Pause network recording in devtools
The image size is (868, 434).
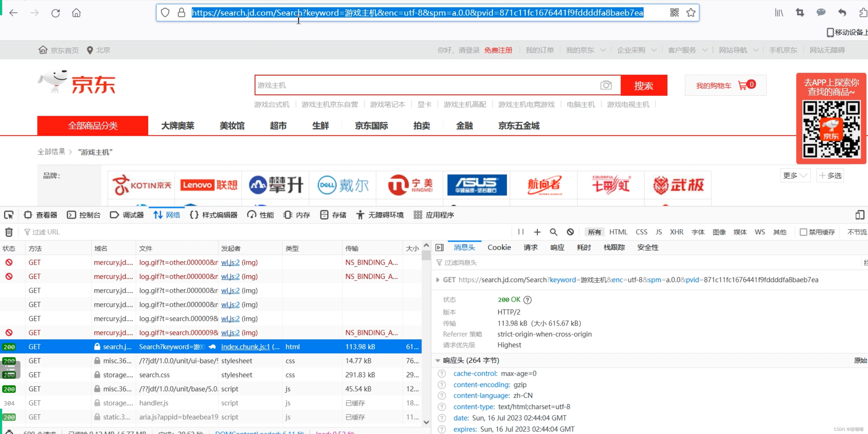pos(521,232)
